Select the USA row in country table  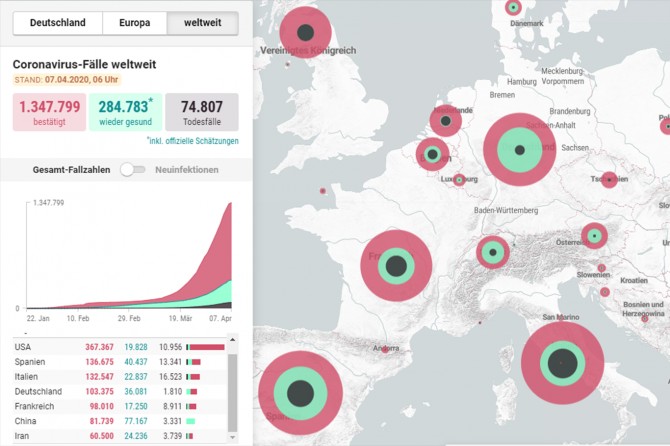click(118, 346)
